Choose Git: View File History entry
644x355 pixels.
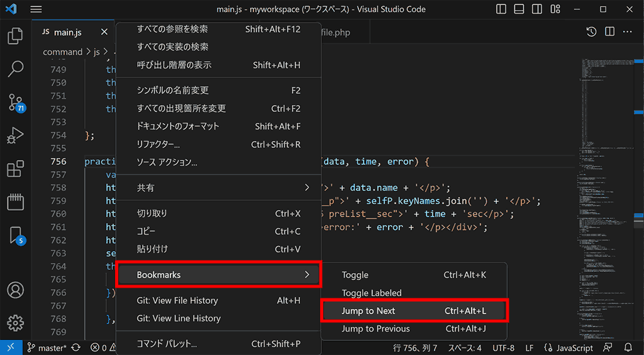[x=218, y=300]
